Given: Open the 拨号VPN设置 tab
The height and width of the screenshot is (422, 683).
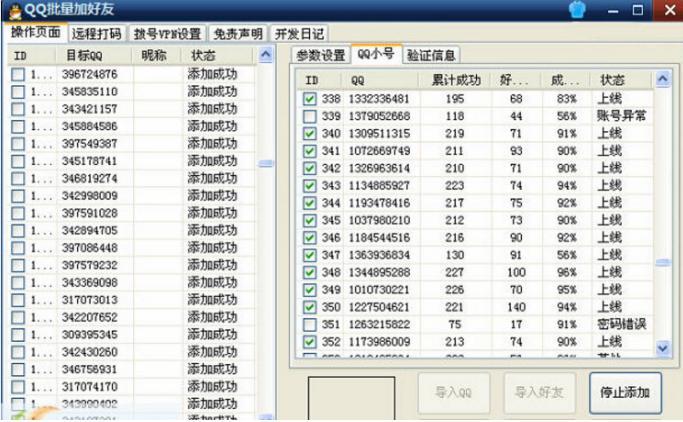Looking at the screenshot, I should coord(167,34).
